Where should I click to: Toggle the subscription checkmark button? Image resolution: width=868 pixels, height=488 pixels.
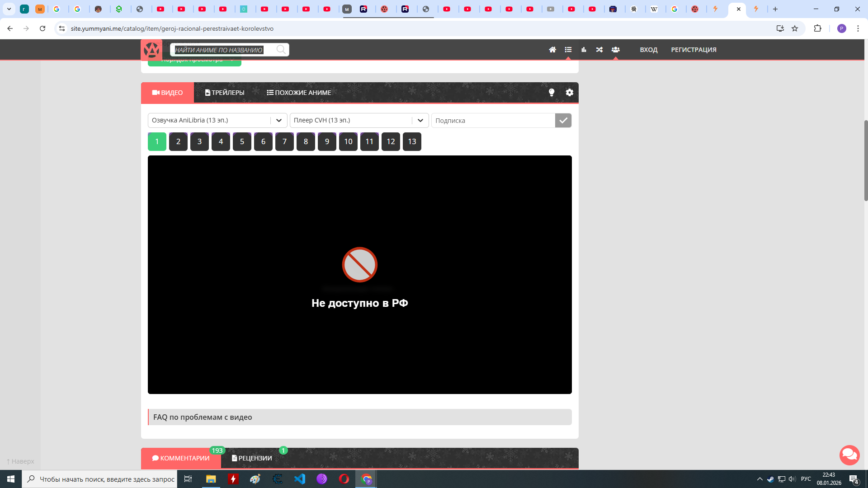point(563,121)
